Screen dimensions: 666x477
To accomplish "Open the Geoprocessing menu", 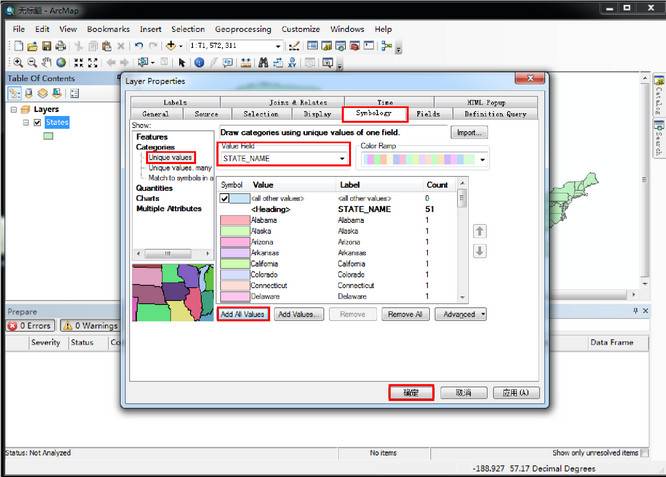I will pos(243,29).
